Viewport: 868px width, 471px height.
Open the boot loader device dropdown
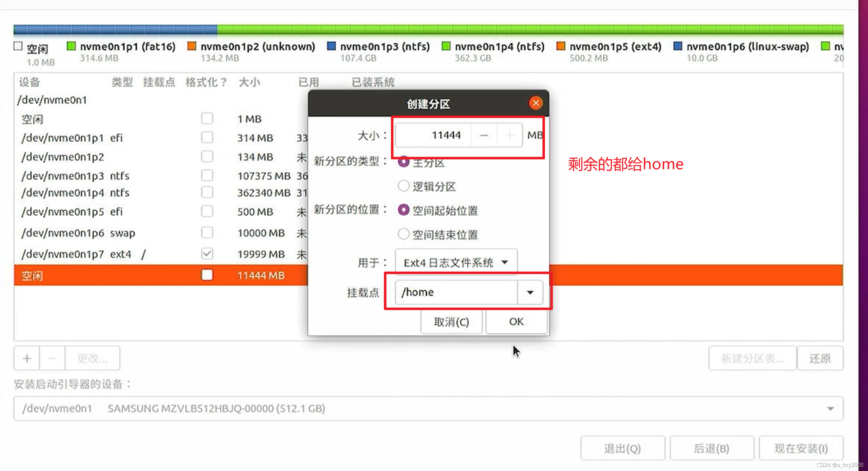428,409
